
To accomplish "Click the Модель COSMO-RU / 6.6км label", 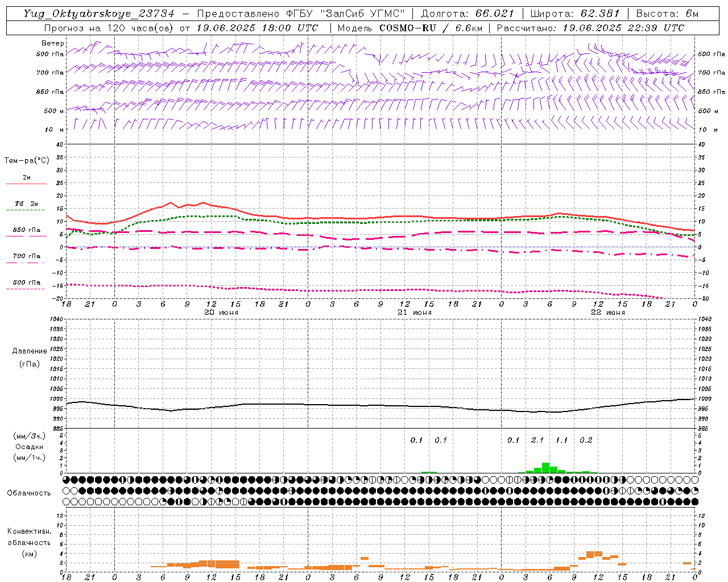I will (x=410, y=28).
